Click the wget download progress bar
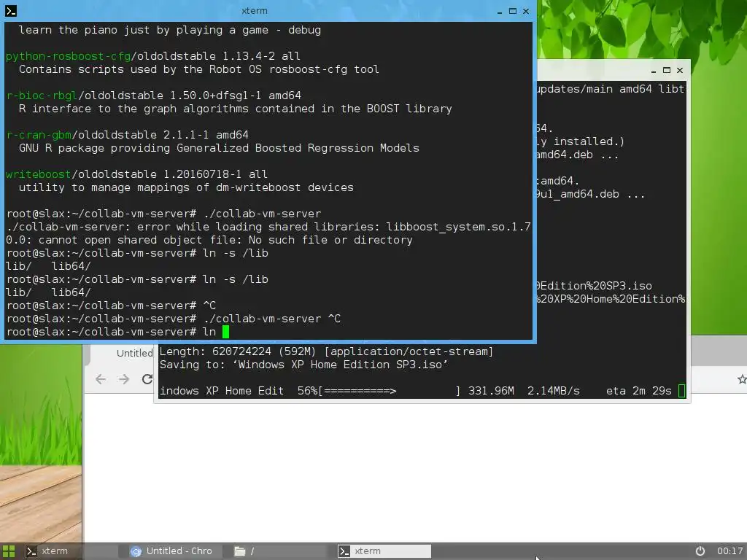Viewport: 747px width, 560px height. click(390, 391)
